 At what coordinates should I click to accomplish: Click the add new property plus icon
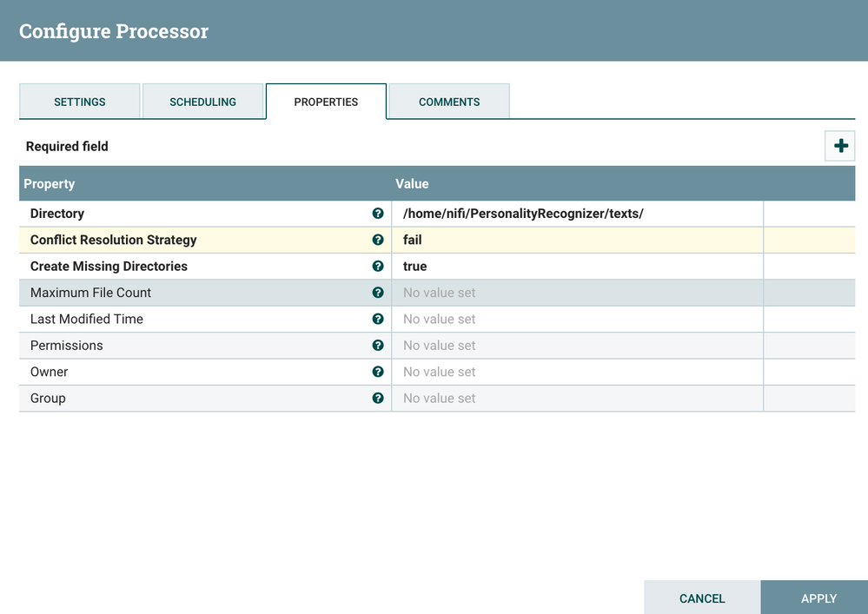coord(840,146)
